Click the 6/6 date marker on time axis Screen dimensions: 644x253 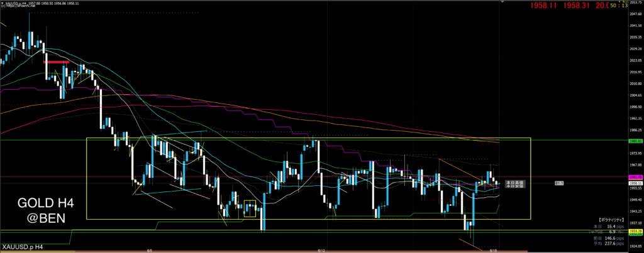(150, 250)
